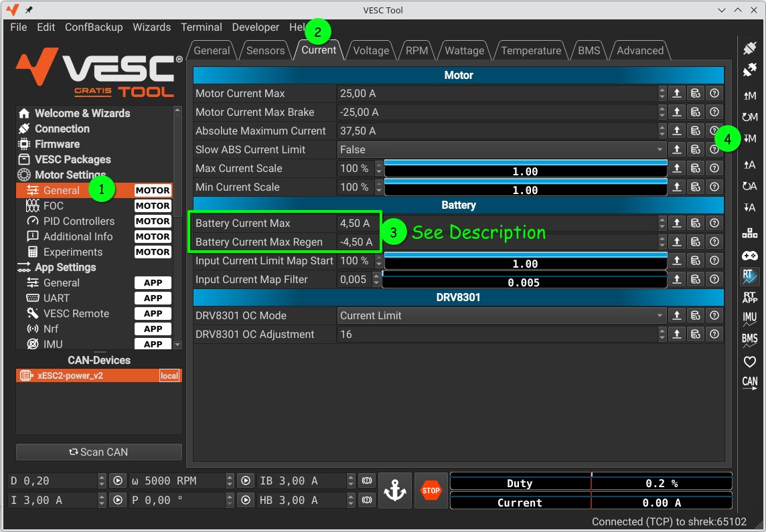Read default value for DRV8301 OC Mode

(x=695, y=316)
